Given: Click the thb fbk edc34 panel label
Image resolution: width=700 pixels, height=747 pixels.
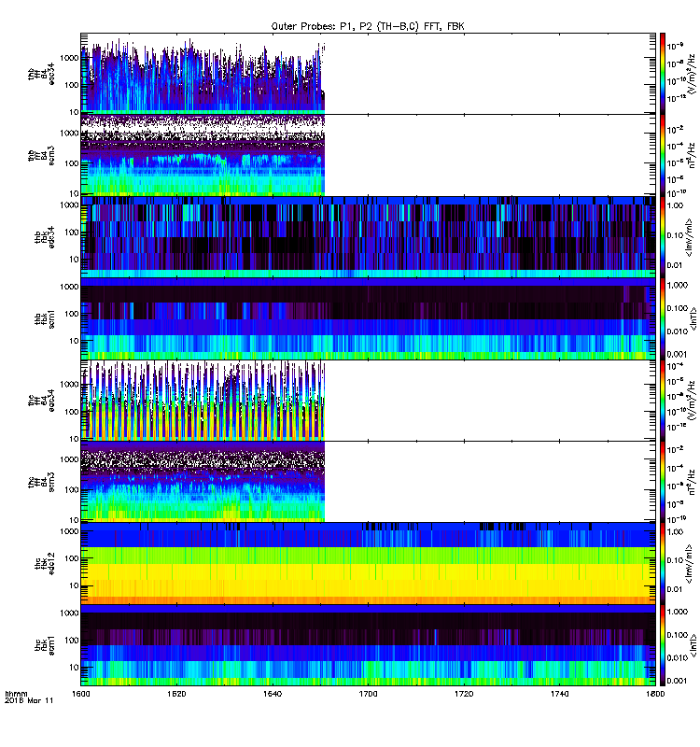Looking at the screenshot, I should pos(44,237).
